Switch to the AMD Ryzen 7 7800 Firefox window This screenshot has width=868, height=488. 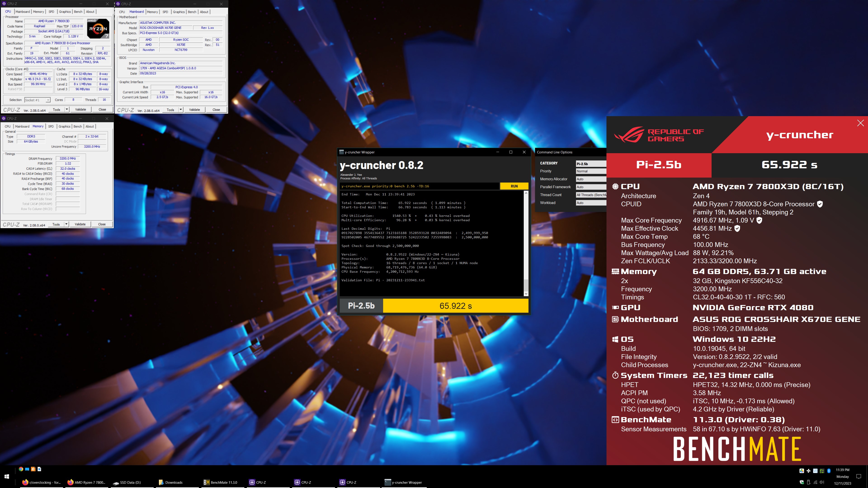86,482
